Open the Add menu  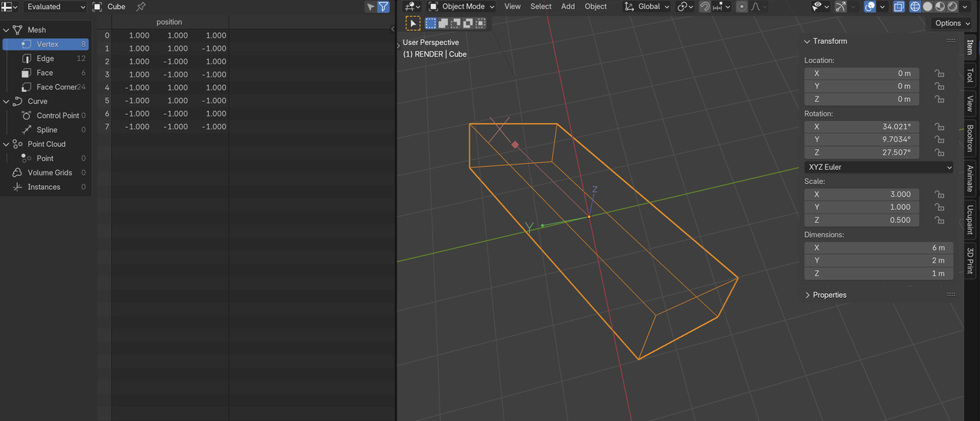click(x=567, y=7)
